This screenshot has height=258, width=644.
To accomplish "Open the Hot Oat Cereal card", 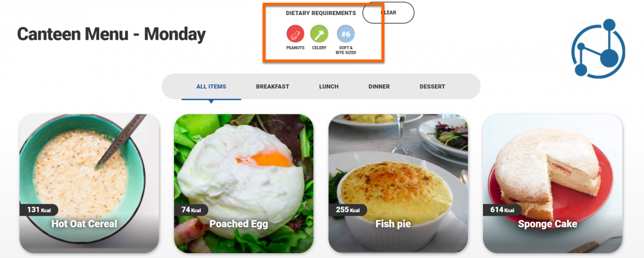I will tap(89, 183).
